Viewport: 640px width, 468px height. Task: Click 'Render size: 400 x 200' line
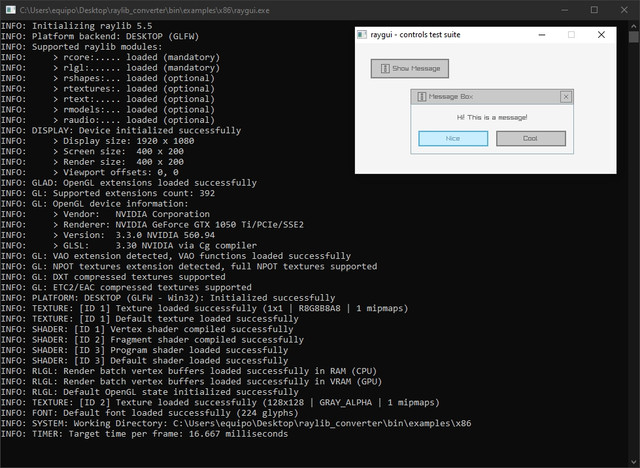[x=92, y=162]
